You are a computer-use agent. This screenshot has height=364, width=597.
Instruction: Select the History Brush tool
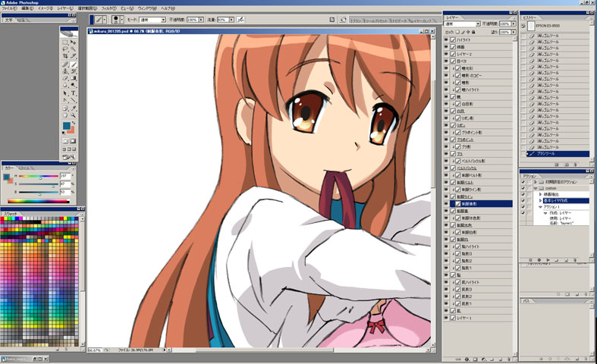pyautogui.click(x=73, y=71)
